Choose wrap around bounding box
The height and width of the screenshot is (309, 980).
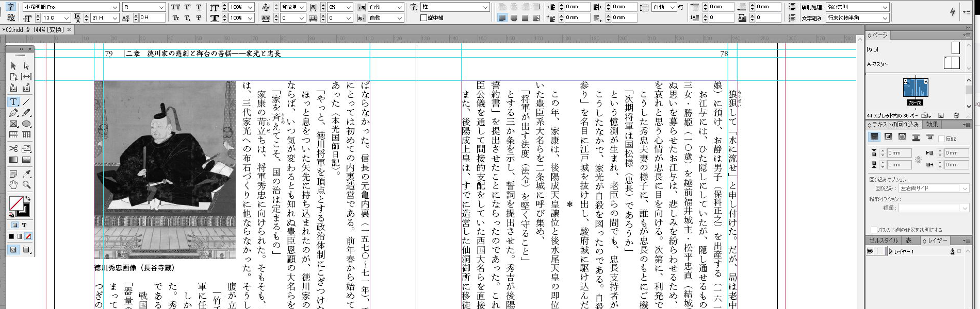tap(888, 138)
